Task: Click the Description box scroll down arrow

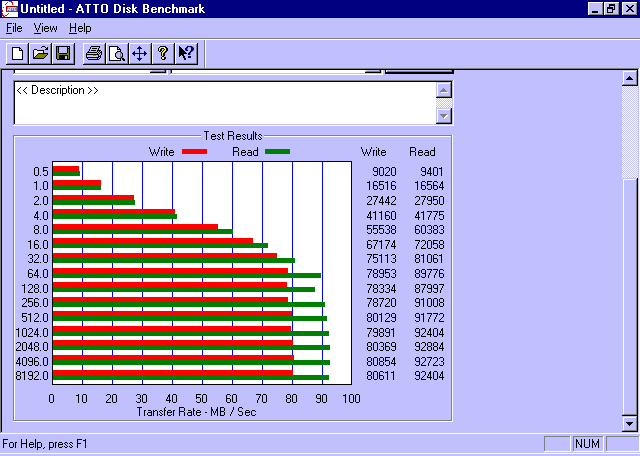Action: coord(445,115)
